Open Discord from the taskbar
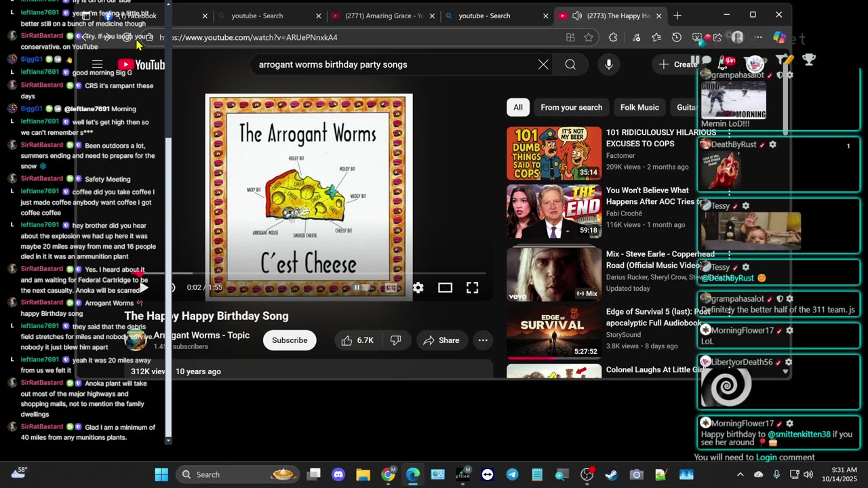 pos(338,474)
